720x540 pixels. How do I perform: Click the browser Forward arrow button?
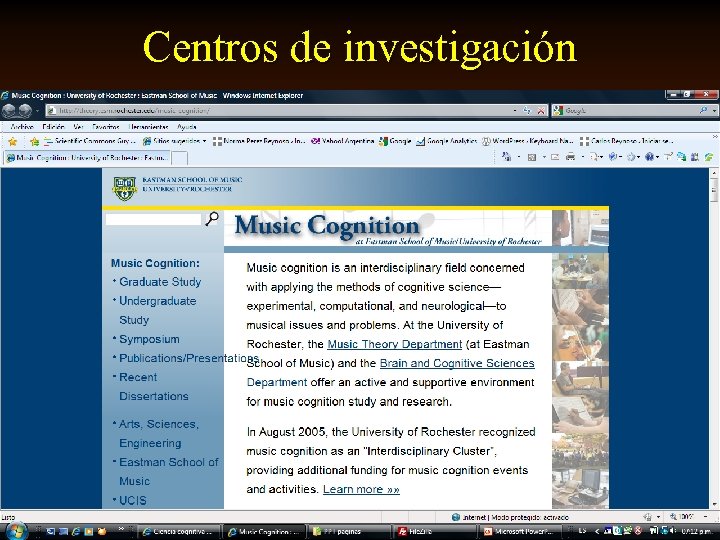[x=25, y=111]
